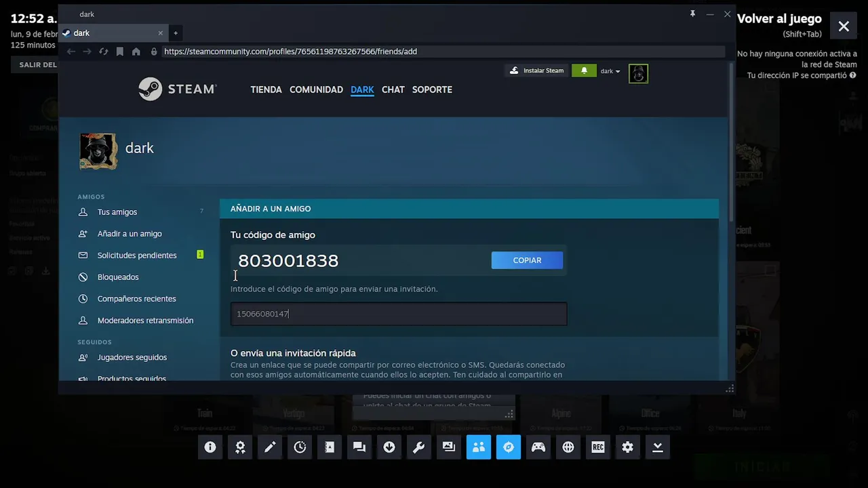Click the friend code 803001838
868x488 pixels.
pos(288,261)
